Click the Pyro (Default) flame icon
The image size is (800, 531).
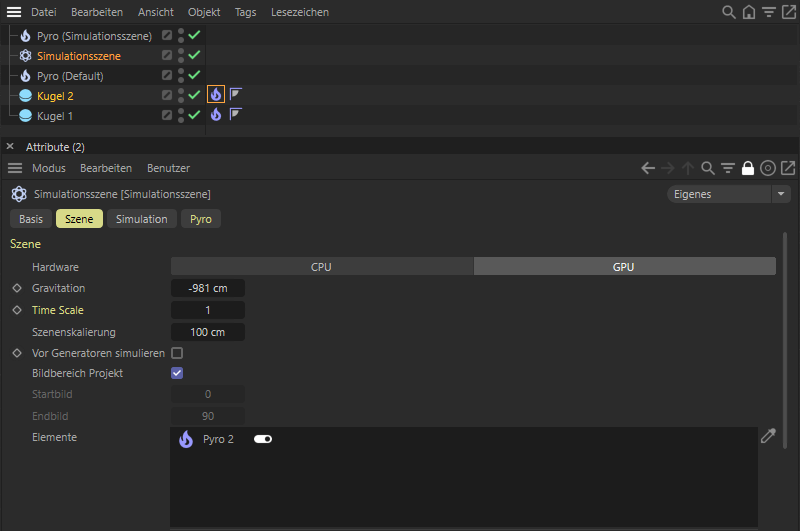click(25, 76)
